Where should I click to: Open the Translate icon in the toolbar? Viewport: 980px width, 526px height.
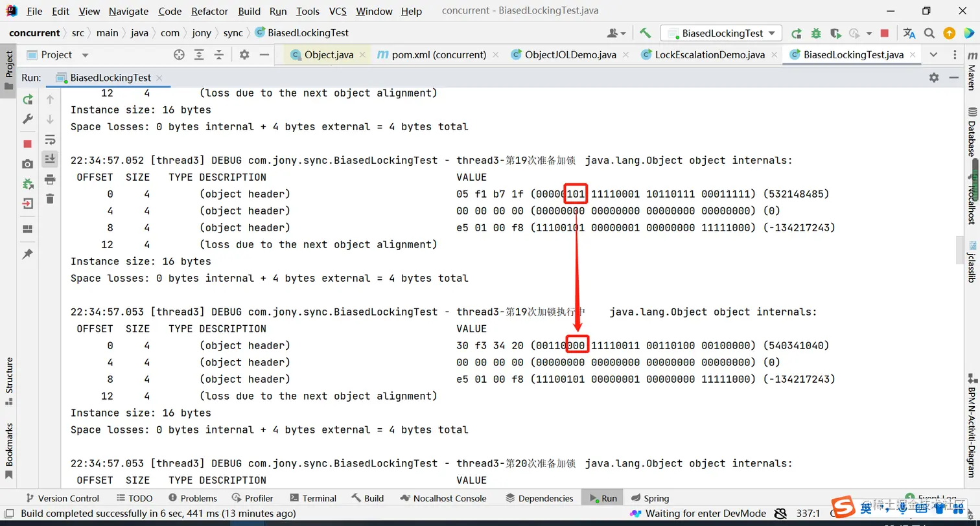[x=909, y=33]
